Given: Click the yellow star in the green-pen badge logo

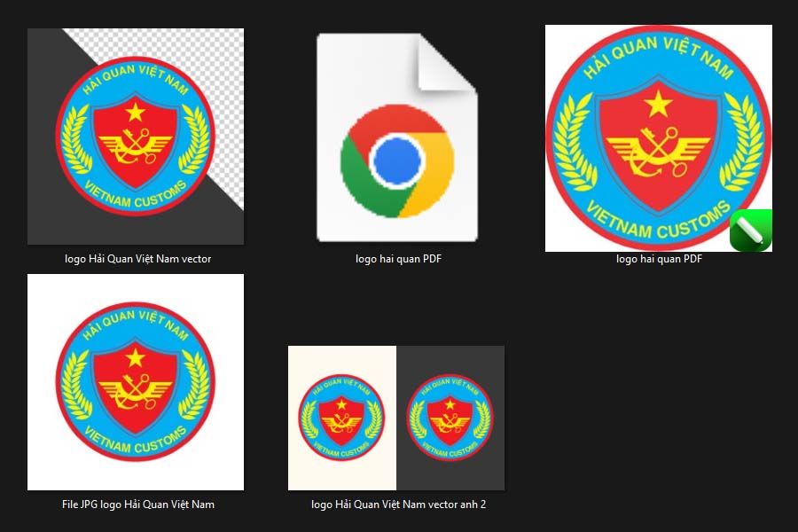Looking at the screenshot, I should click(x=658, y=104).
